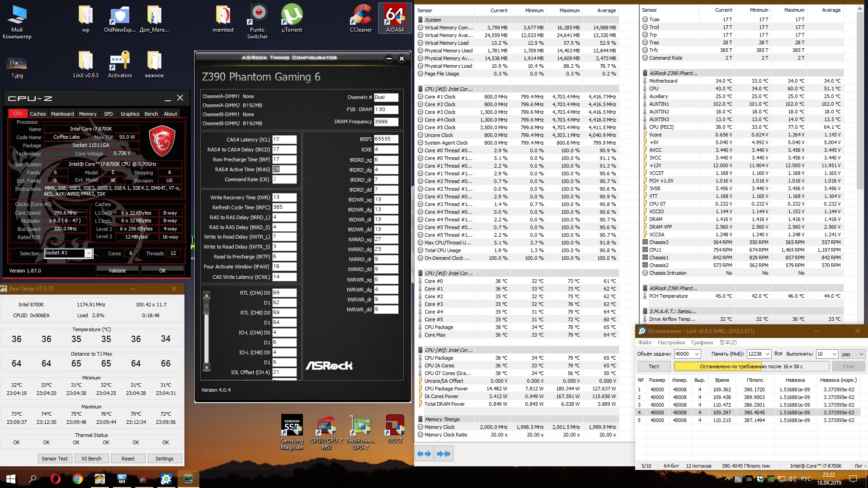Click scroll-down arrow in ASRock Timing Configurator

click(x=207, y=368)
